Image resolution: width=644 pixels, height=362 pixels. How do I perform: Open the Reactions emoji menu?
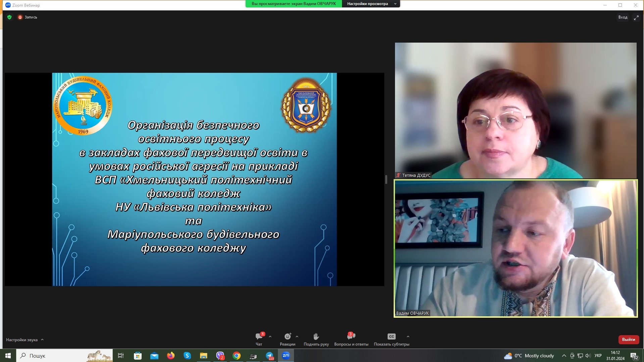coord(288,339)
